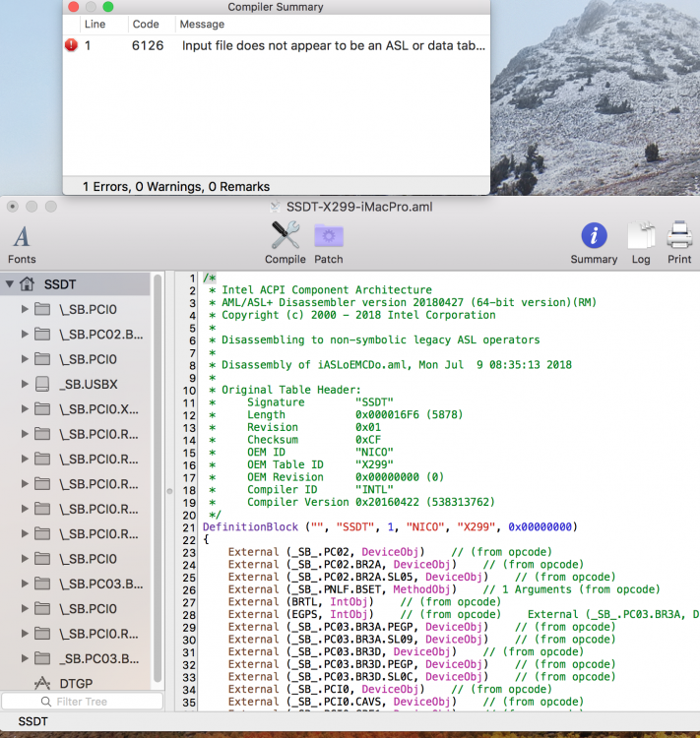The height and width of the screenshot is (738, 700).
Task: Click the navigator sidebar vertical scrollbar
Action: coord(158,477)
